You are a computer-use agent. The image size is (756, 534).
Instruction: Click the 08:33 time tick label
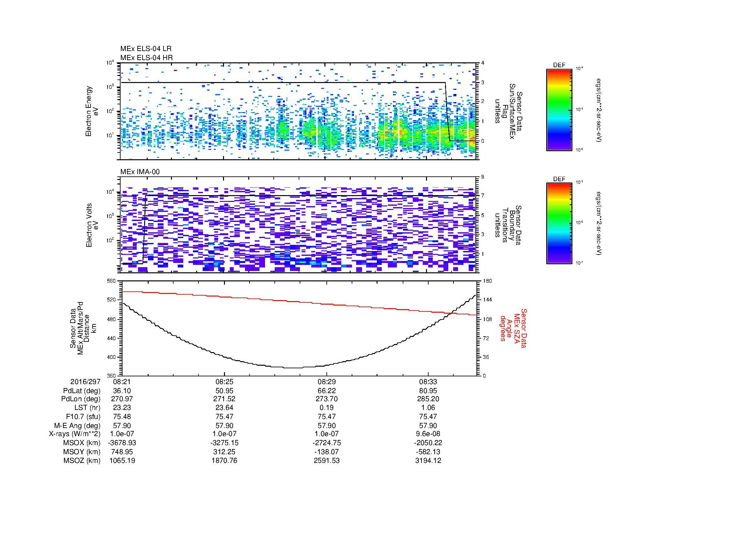[x=428, y=382]
